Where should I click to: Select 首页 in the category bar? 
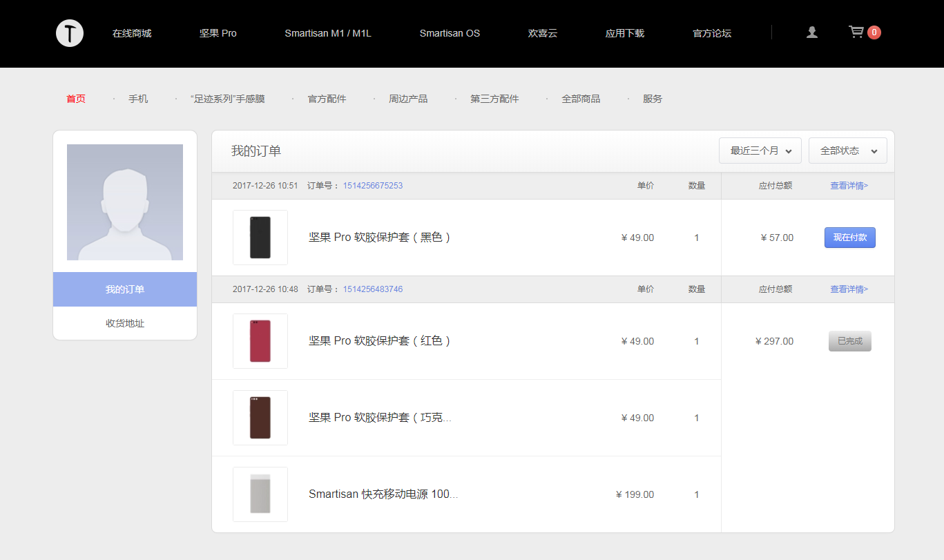pos(76,99)
